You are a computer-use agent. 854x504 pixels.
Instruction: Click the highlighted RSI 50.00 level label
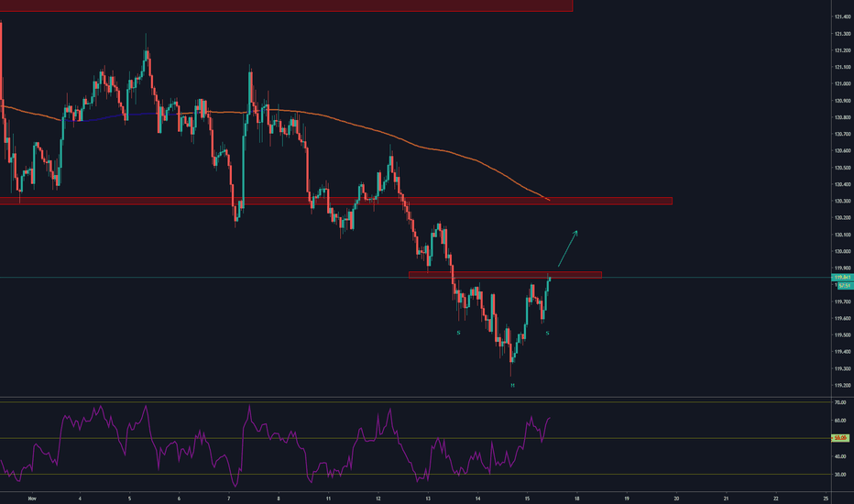[840, 438]
